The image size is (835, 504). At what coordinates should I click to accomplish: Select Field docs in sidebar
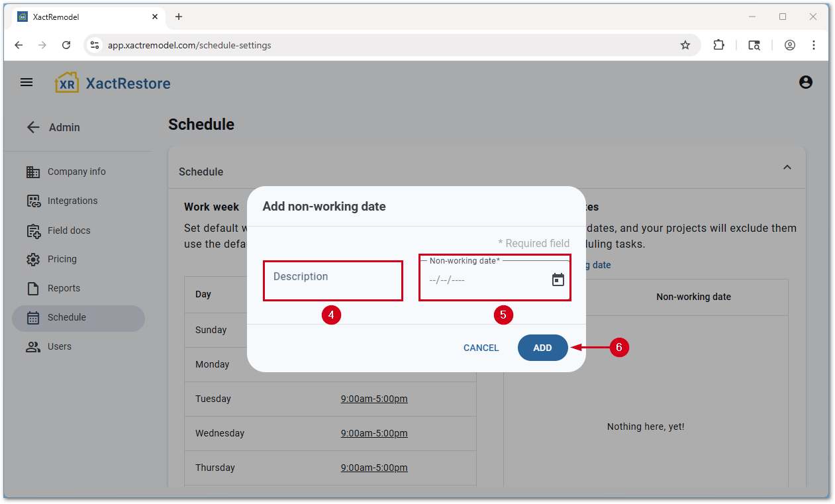click(x=69, y=230)
